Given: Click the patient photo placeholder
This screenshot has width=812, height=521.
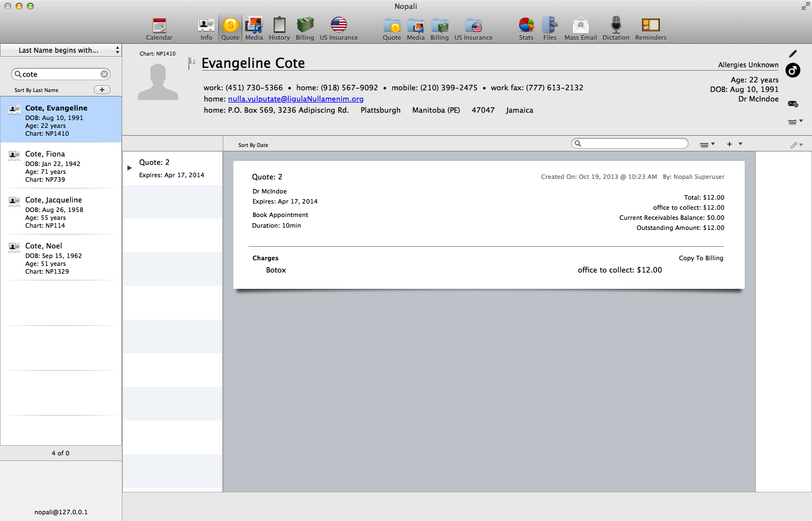Looking at the screenshot, I should tap(158, 82).
